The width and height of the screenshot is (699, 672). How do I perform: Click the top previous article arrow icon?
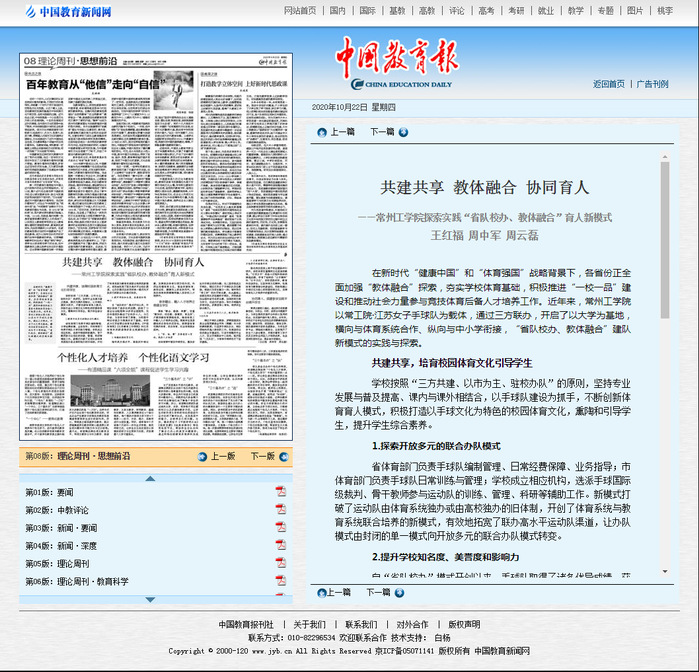pos(322,132)
